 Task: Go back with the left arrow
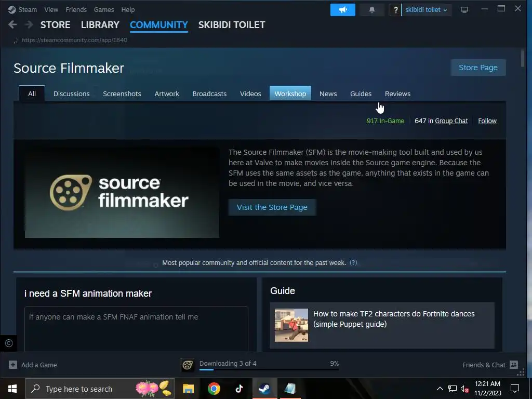[12, 24]
